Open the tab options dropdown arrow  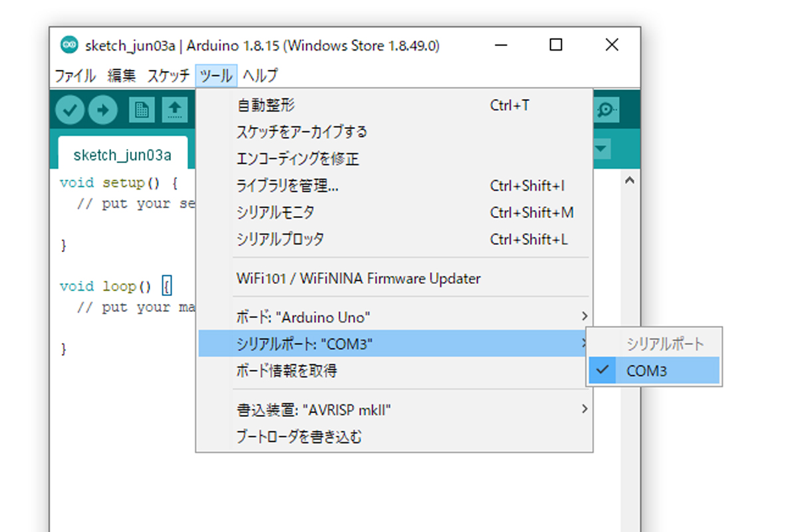(602, 149)
